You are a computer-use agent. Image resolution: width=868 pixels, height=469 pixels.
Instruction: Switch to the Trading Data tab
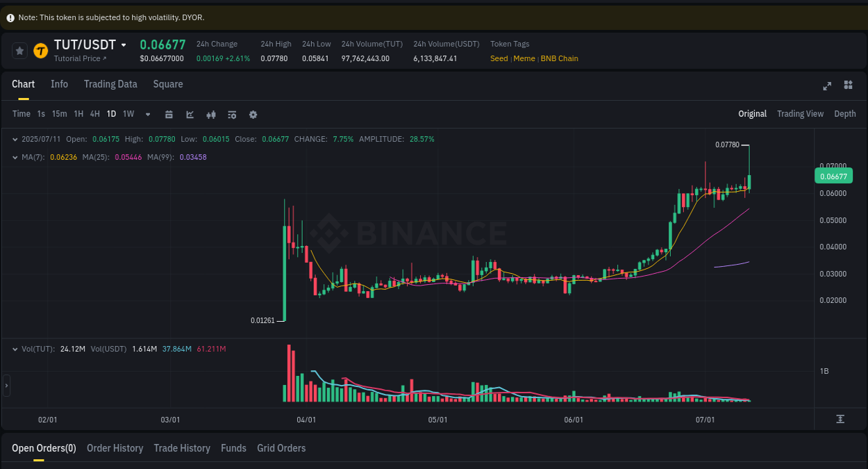point(110,84)
